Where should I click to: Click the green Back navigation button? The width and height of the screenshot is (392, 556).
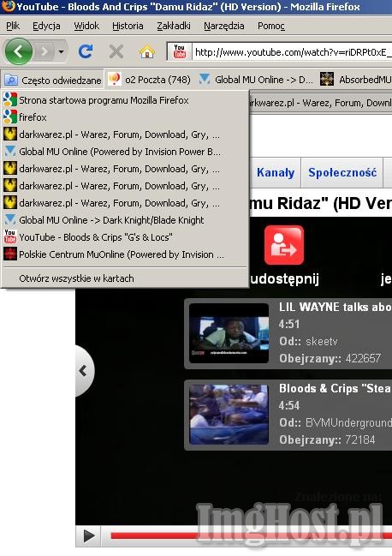(x=19, y=51)
